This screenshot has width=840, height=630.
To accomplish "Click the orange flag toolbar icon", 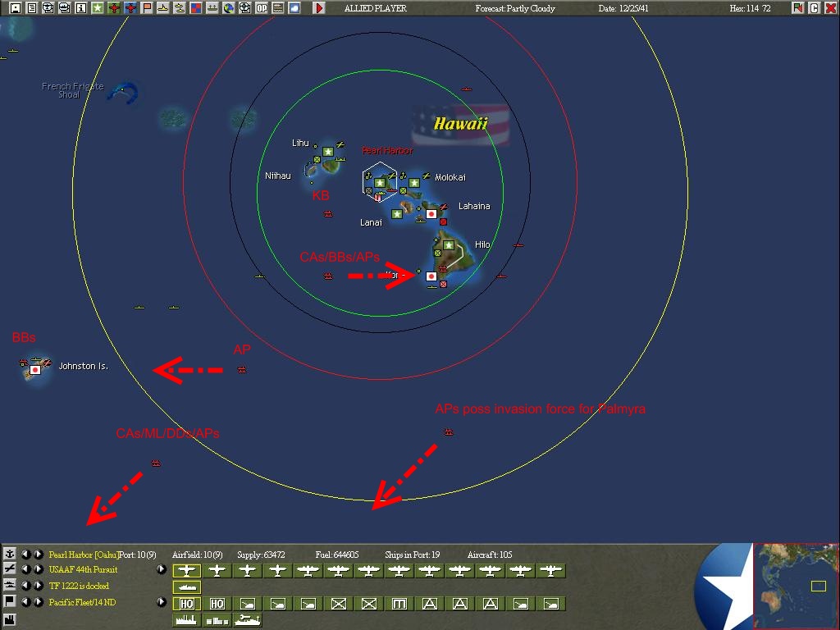I will point(147,7).
